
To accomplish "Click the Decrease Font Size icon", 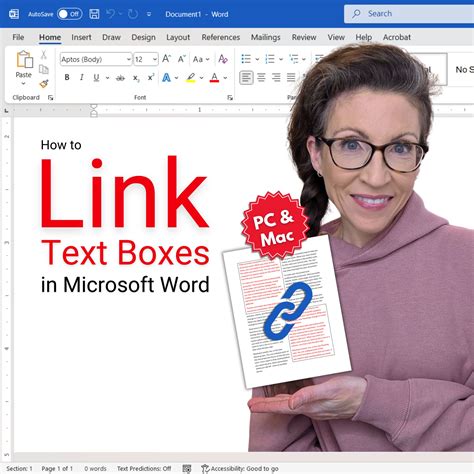I will (x=181, y=59).
